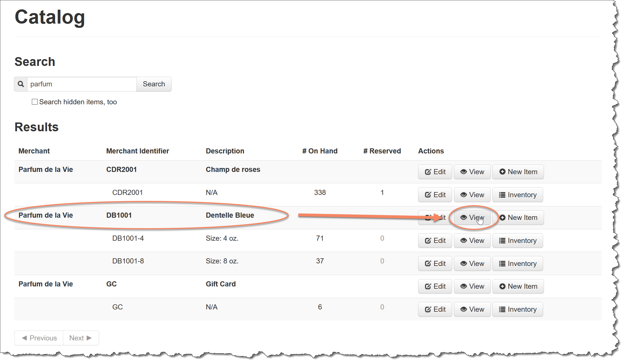View the CDR2001 item with 338 on hand
The height and width of the screenshot is (364, 625).
tap(472, 195)
